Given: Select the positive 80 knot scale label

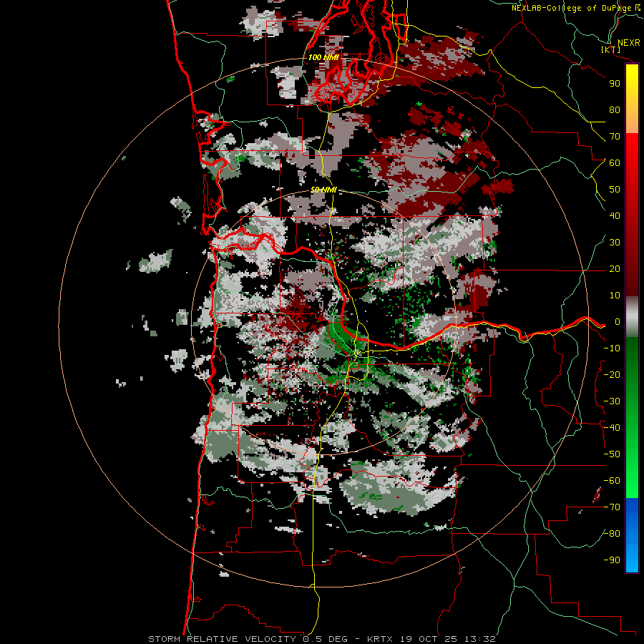Looking at the screenshot, I should [615, 110].
